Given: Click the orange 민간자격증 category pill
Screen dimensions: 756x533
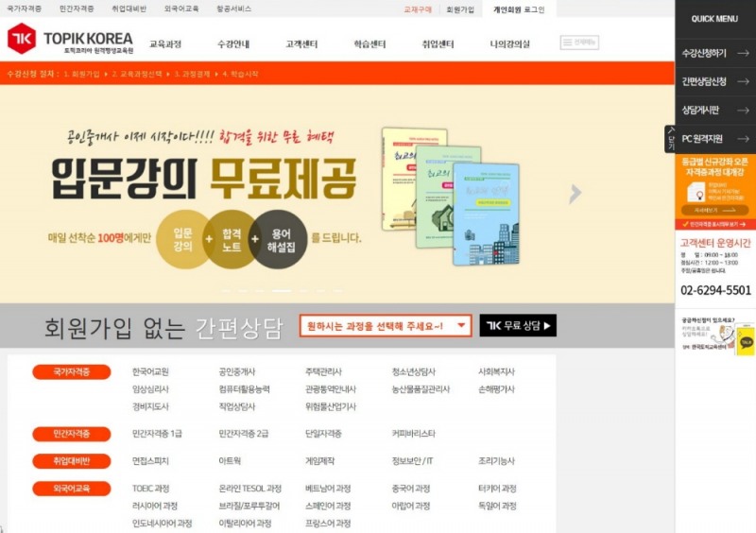Looking at the screenshot, I should pyautogui.click(x=72, y=434).
